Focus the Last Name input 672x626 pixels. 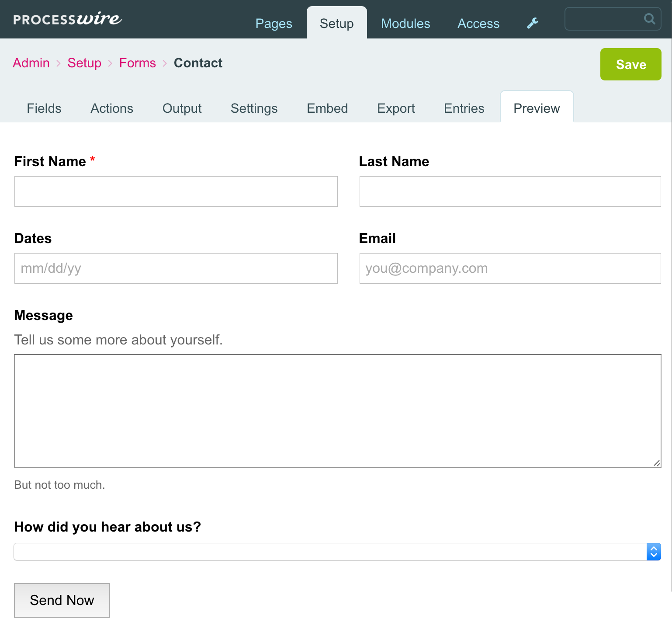(510, 191)
